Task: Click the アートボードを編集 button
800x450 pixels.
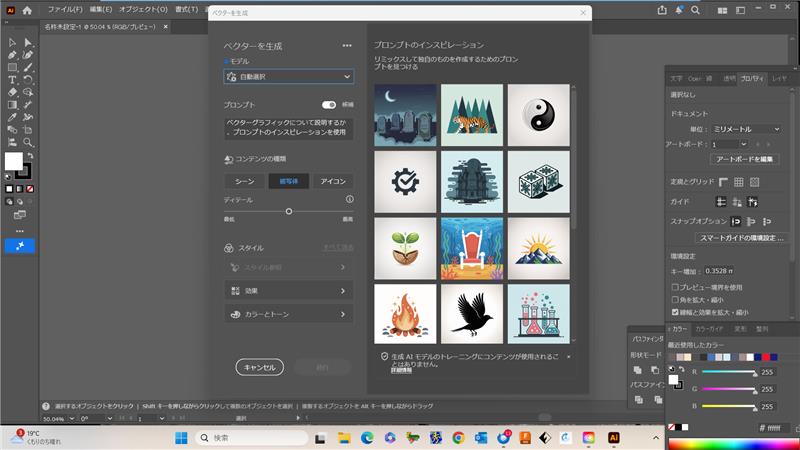Action: click(x=745, y=159)
